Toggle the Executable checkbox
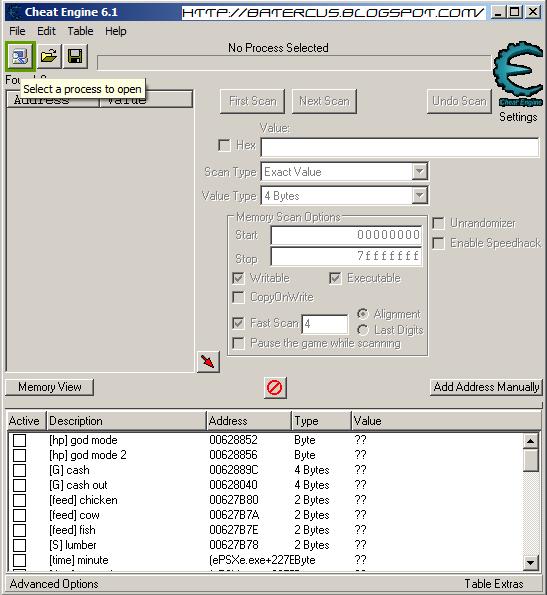The width and height of the screenshot is (547, 595). coord(335,278)
